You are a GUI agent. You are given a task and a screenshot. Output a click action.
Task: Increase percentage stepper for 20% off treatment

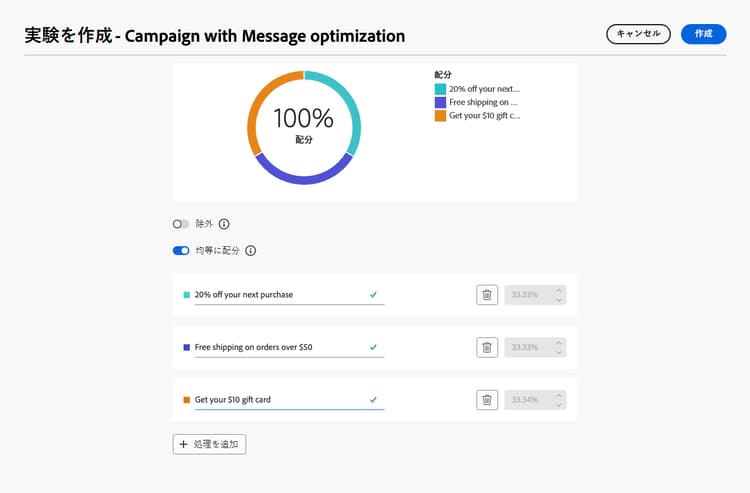(x=558, y=291)
